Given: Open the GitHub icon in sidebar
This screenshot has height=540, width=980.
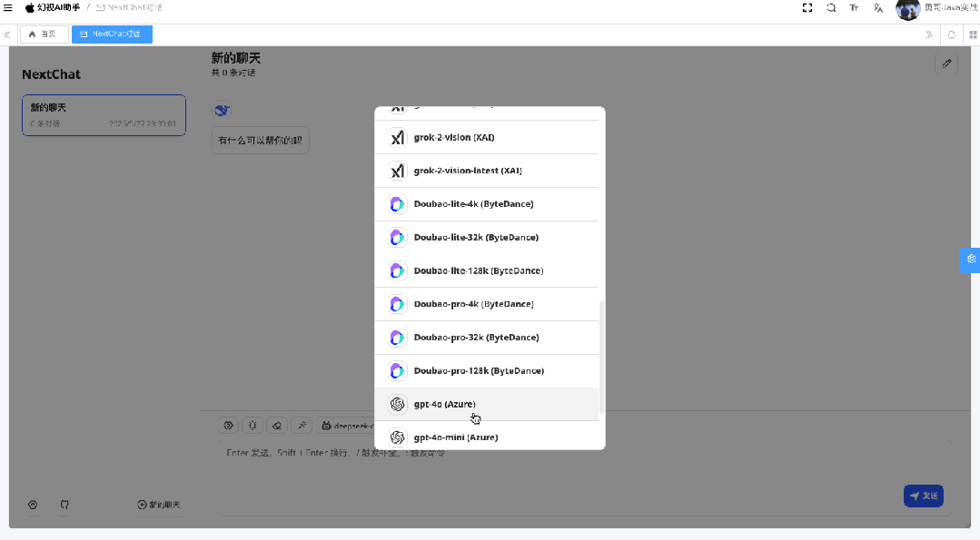Looking at the screenshot, I should pos(64,505).
